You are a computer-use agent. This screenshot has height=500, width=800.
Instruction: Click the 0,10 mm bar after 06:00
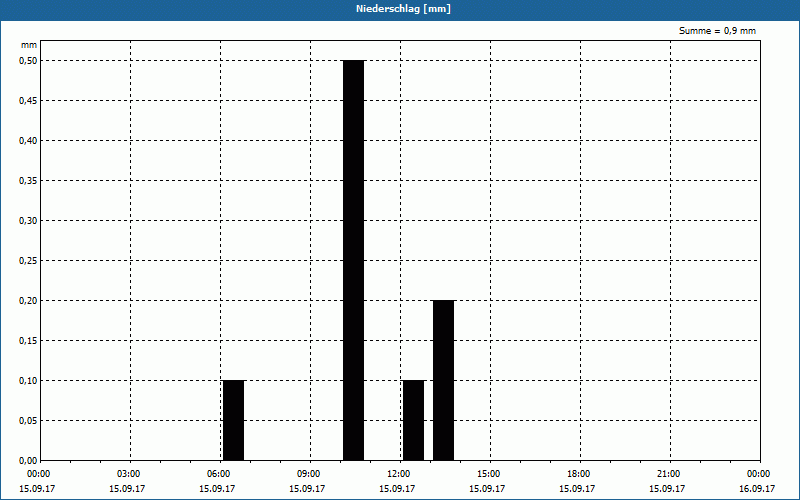tap(234, 420)
